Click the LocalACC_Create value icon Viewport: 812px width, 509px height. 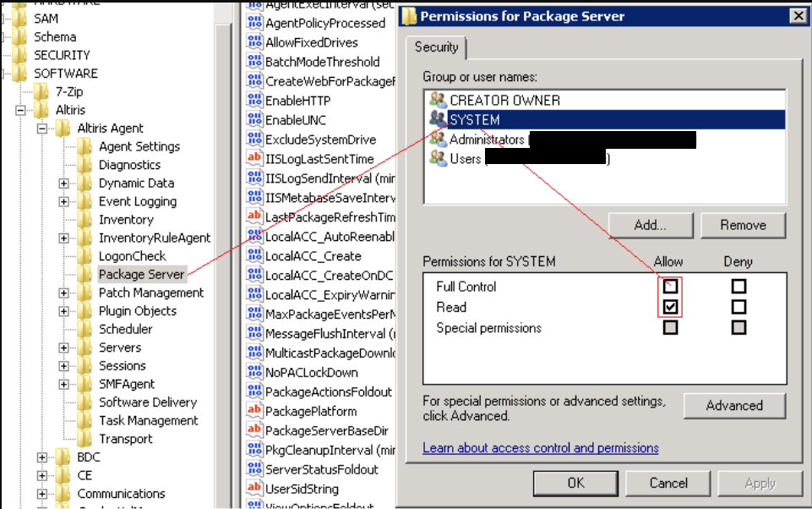pyautogui.click(x=254, y=255)
